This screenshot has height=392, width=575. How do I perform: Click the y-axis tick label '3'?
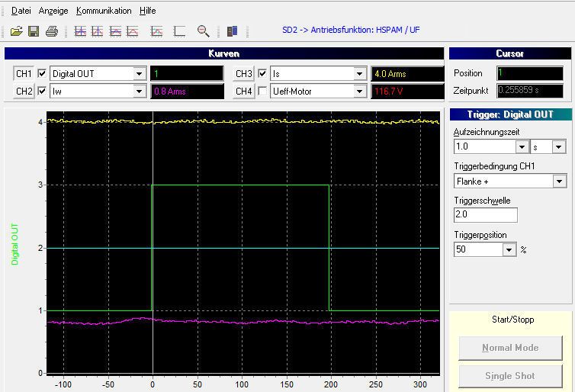tap(40, 185)
